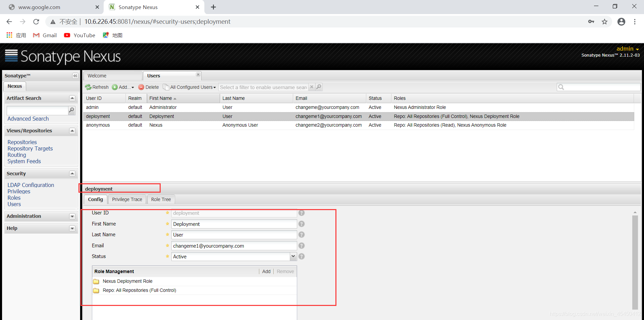Go back in browser history
Viewport: 644px width, 320px height.
click(9, 22)
